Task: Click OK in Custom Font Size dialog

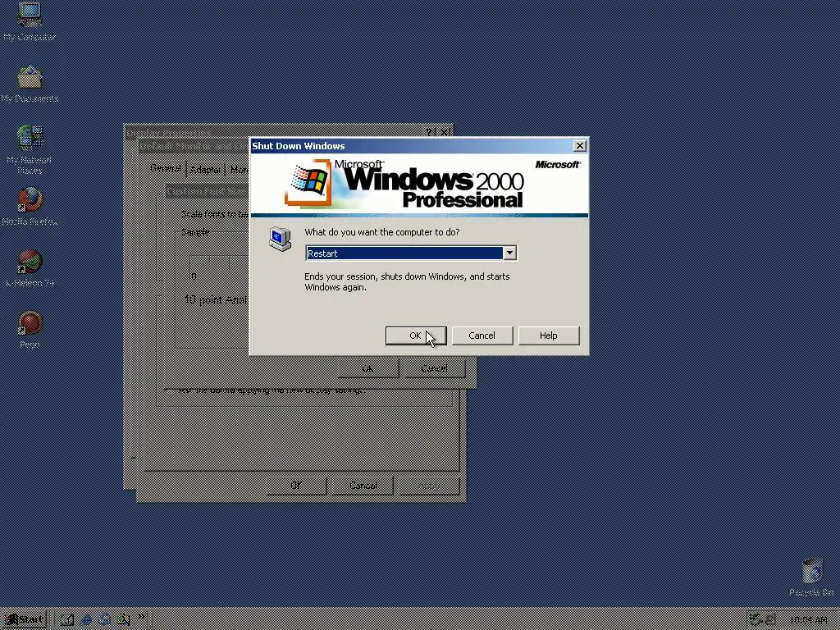Action: [368, 368]
